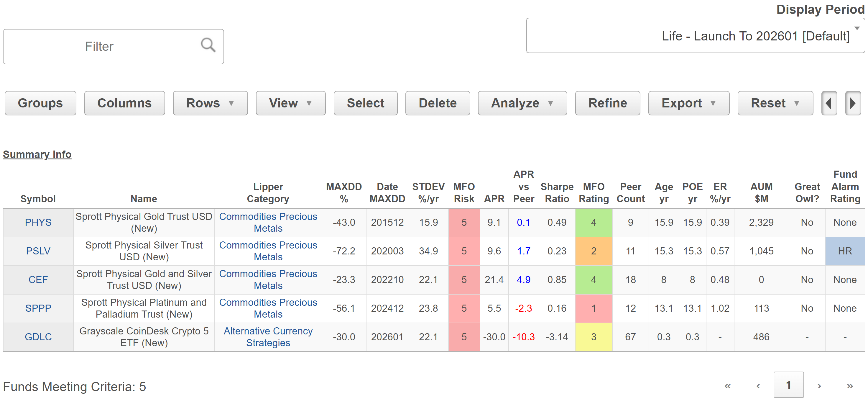
Task: Go to the previous page
Action: [x=758, y=386]
